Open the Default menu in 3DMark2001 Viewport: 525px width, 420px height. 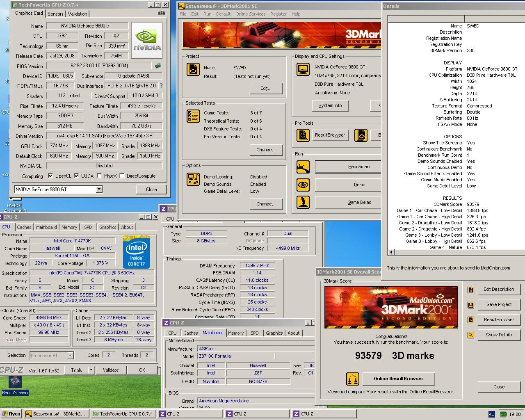(x=224, y=14)
